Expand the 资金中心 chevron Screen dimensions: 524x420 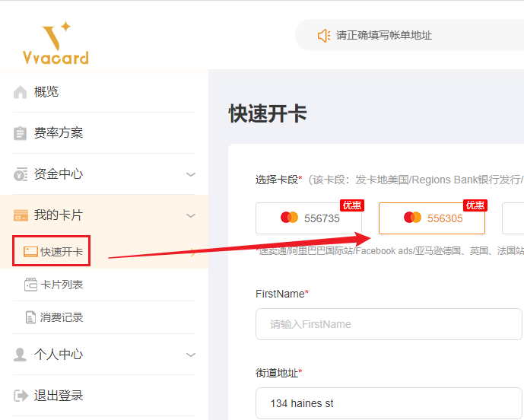191,174
